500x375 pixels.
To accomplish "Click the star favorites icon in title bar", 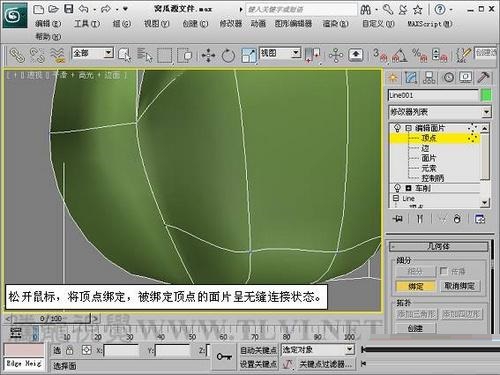I will [x=418, y=10].
